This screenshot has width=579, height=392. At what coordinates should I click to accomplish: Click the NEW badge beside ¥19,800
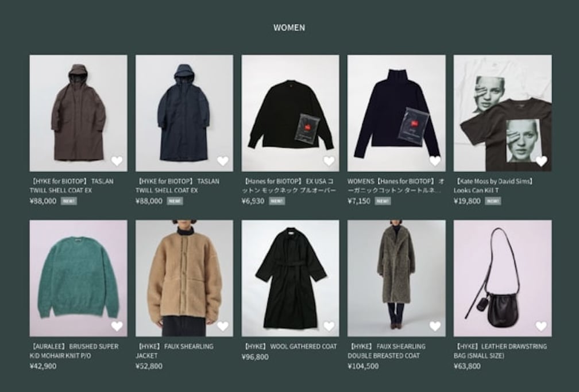click(493, 201)
